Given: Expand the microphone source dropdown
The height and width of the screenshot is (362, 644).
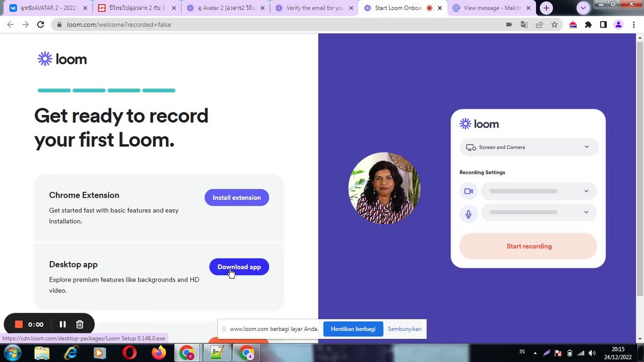Looking at the screenshot, I should 539,212.
